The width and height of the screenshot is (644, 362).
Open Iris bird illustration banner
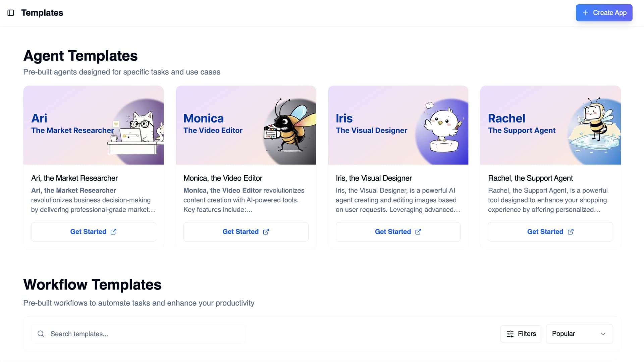(x=398, y=125)
